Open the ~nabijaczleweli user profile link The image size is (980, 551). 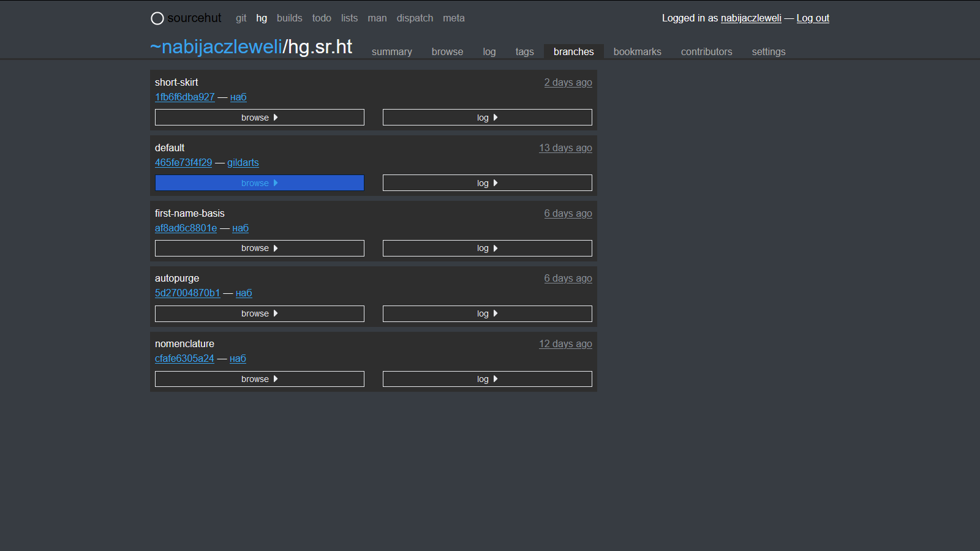point(216,47)
